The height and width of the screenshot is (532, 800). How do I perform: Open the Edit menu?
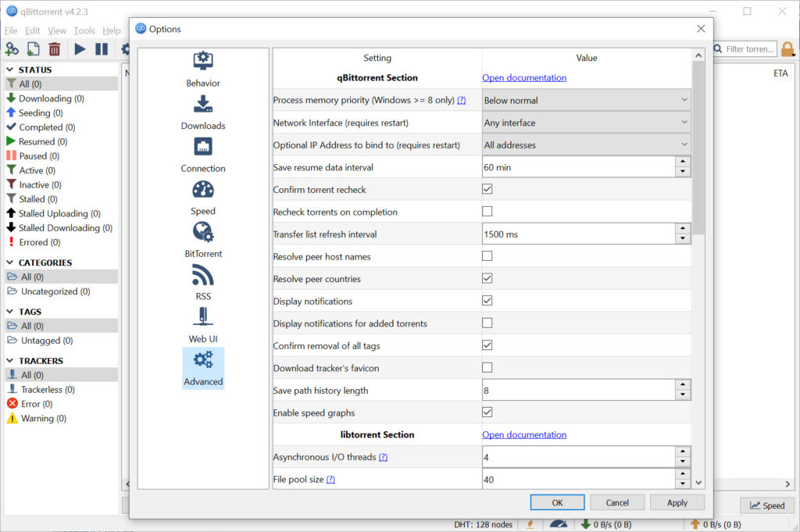pos(33,30)
